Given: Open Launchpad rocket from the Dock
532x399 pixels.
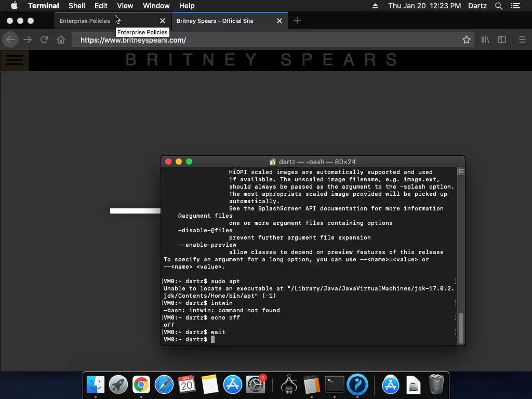Looking at the screenshot, I should pos(118,385).
